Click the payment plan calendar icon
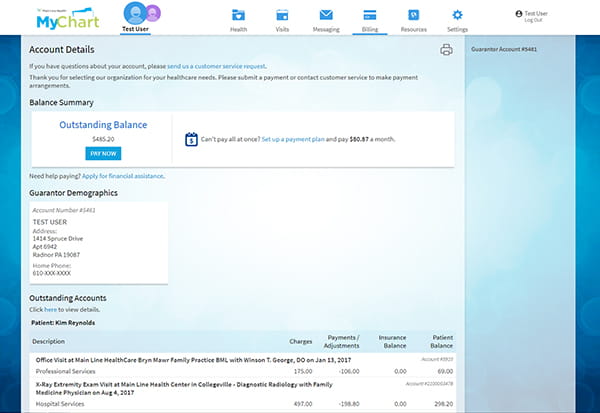Screen dimensions: 600x413 tap(191, 140)
